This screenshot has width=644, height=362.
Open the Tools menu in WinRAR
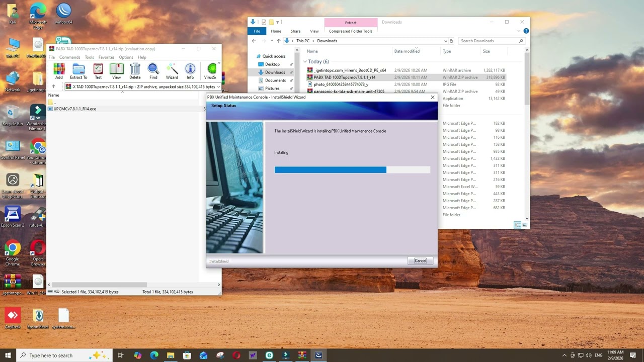(89, 57)
